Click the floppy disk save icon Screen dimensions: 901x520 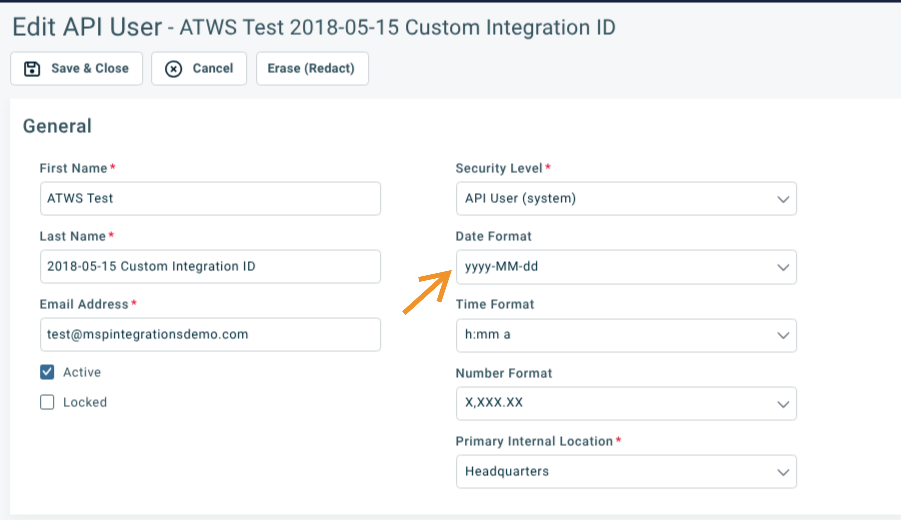click(32, 69)
